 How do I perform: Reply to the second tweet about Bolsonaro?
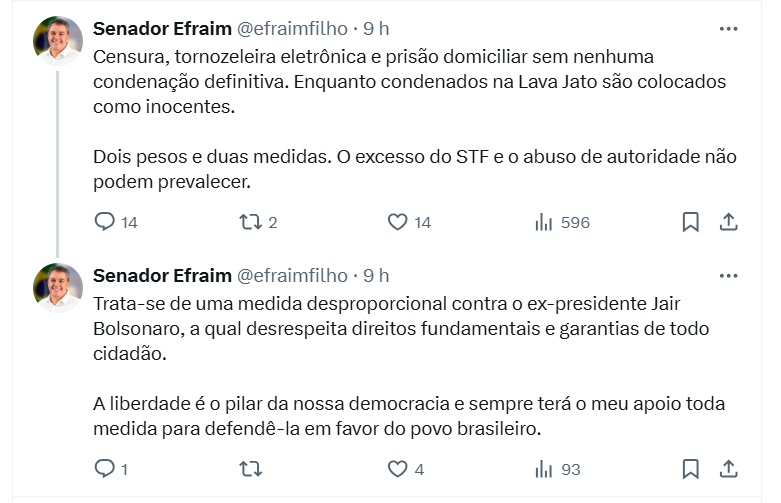tap(105, 468)
